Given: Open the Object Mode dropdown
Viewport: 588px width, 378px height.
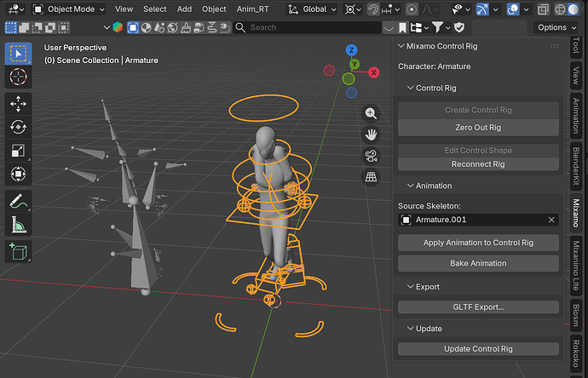Looking at the screenshot, I should pyautogui.click(x=68, y=9).
